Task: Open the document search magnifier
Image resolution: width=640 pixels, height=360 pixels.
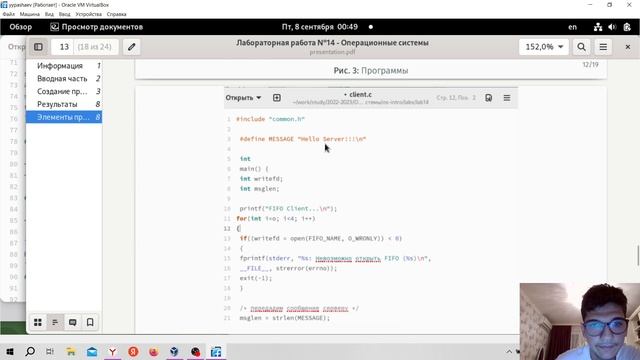Action: coord(582,47)
